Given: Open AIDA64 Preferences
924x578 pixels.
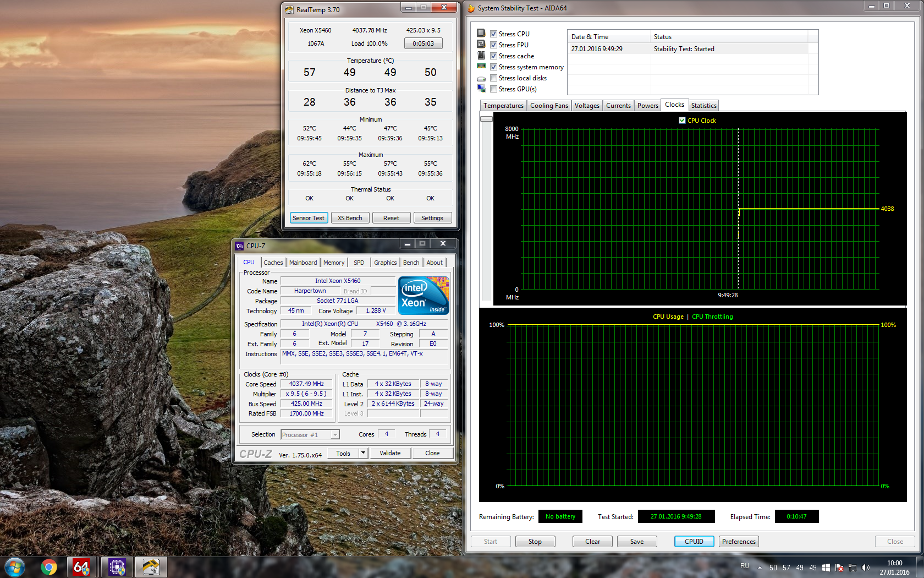Looking at the screenshot, I should click(739, 542).
